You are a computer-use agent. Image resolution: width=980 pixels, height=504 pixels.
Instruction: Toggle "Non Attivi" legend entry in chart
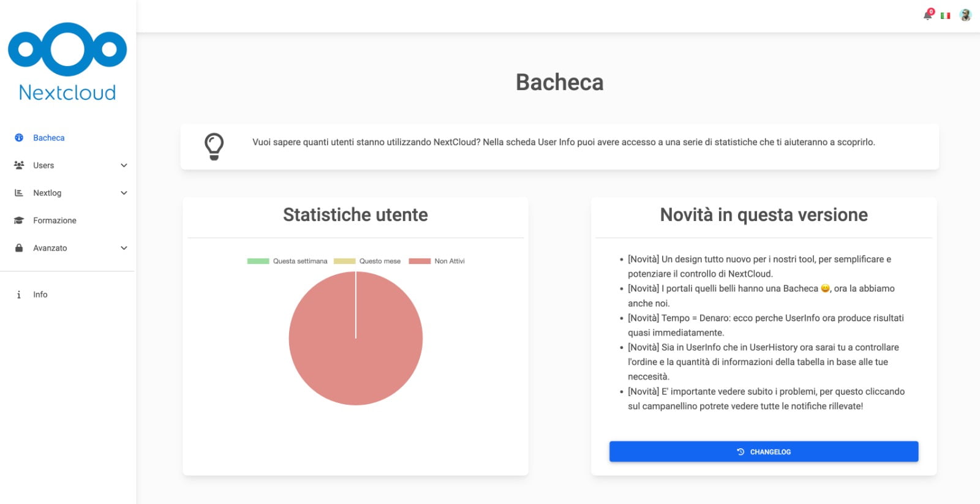437,261
